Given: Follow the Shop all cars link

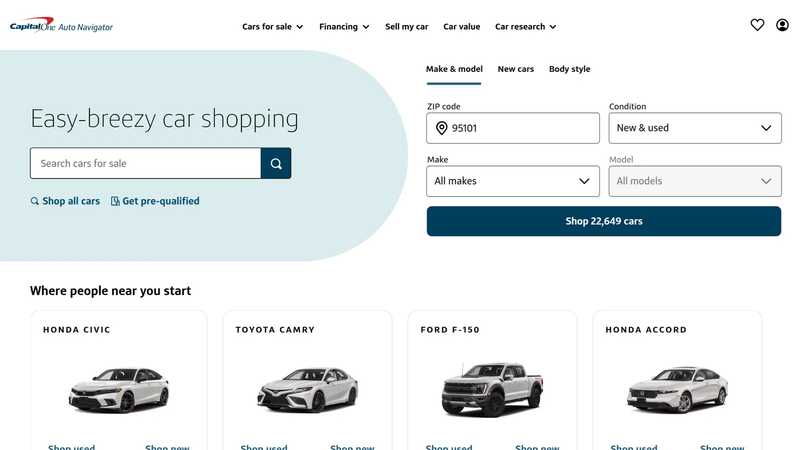Looking at the screenshot, I should coord(71,201).
